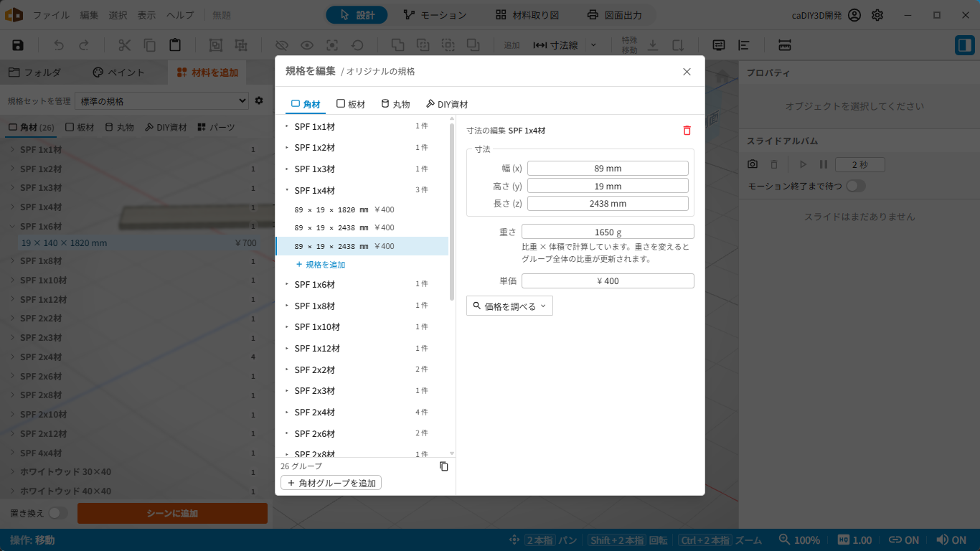Click the シーンに追加 button
Viewport: 980px width, 551px height.
[172, 513]
